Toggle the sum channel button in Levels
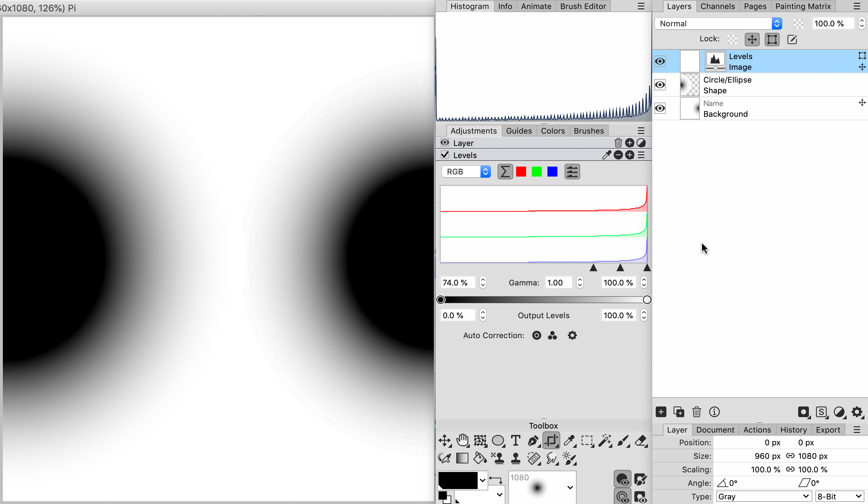Screen dimensions: 868x504 [505, 172]
